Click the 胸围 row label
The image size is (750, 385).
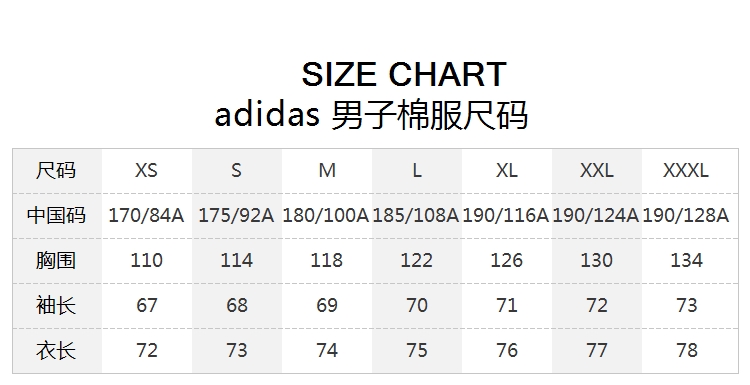point(56,260)
